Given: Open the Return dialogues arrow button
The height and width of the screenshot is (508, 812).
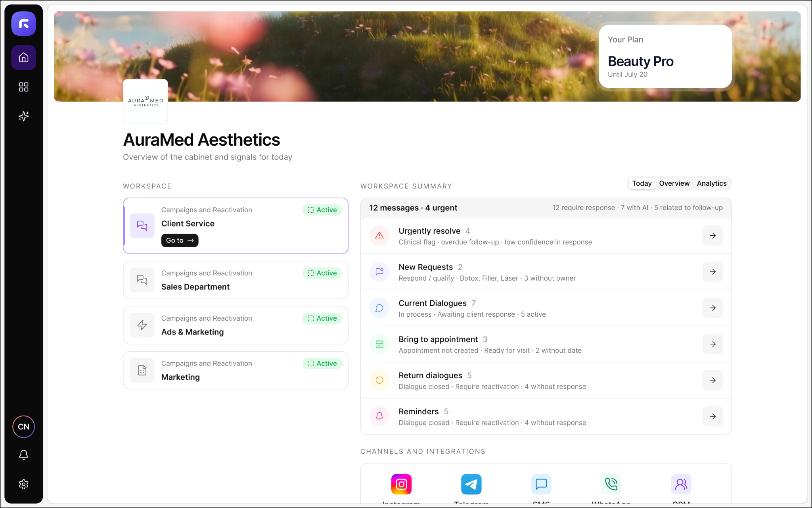Looking at the screenshot, I should pyautogui.click(x=712, y=380).
